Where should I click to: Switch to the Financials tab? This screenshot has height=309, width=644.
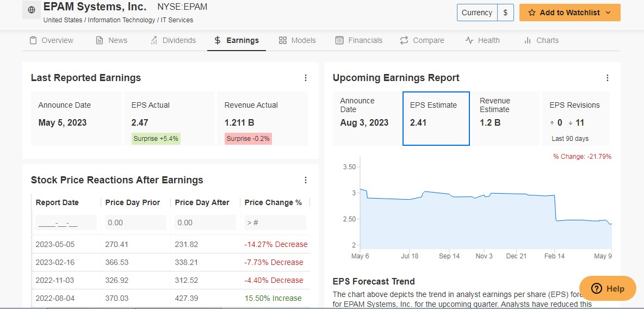359,40
